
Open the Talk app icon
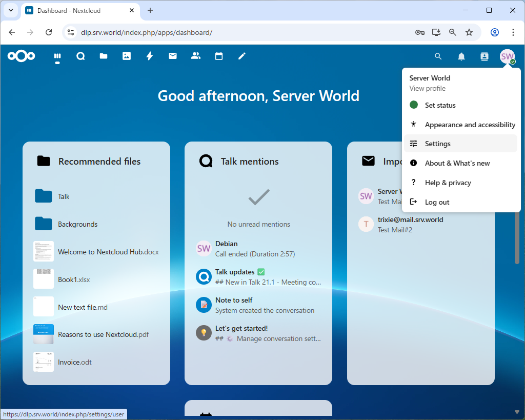[x=80, y=56]
